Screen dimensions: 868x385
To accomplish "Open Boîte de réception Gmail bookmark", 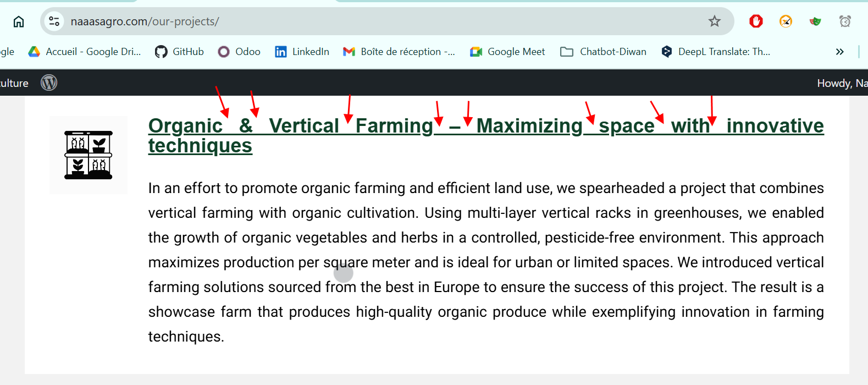I will click(x=399, y=52).
